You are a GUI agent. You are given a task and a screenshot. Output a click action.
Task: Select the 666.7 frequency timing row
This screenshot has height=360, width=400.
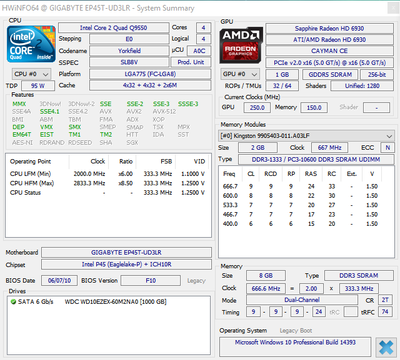[300, 186]
